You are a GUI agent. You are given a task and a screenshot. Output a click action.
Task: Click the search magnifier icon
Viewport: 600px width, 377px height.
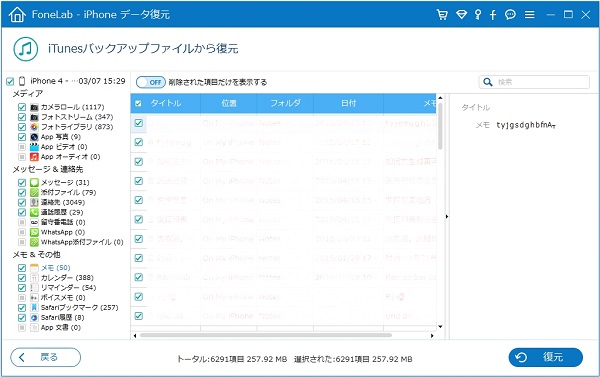pyautogui.click(x=488, y=82)
